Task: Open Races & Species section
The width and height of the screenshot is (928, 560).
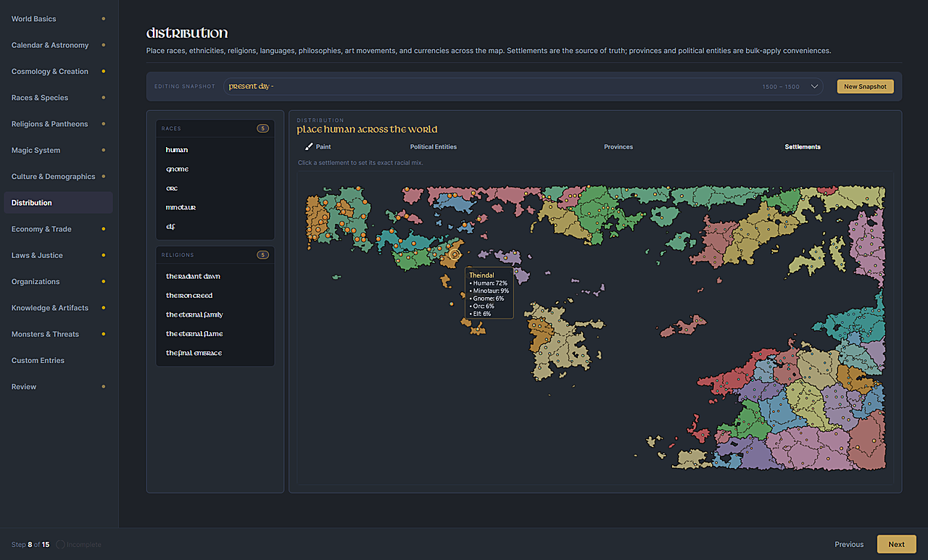Action: (x=58, y=98)
